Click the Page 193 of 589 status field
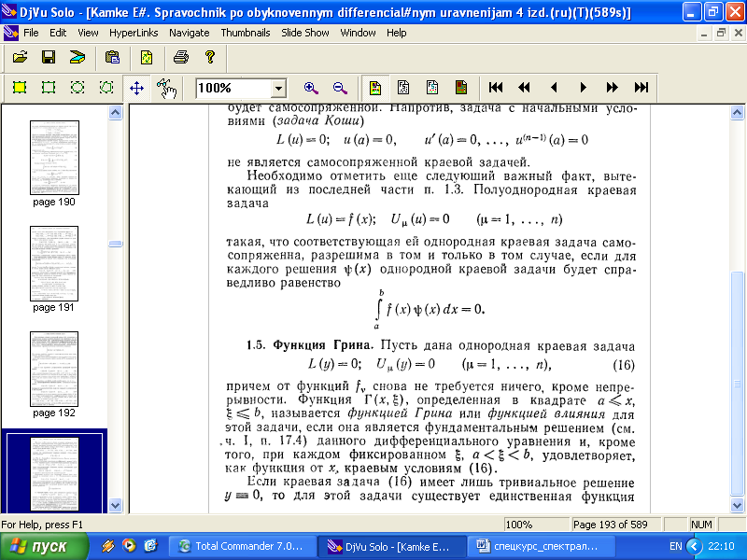This screenshot has height=560, width=747. point(615,525)
